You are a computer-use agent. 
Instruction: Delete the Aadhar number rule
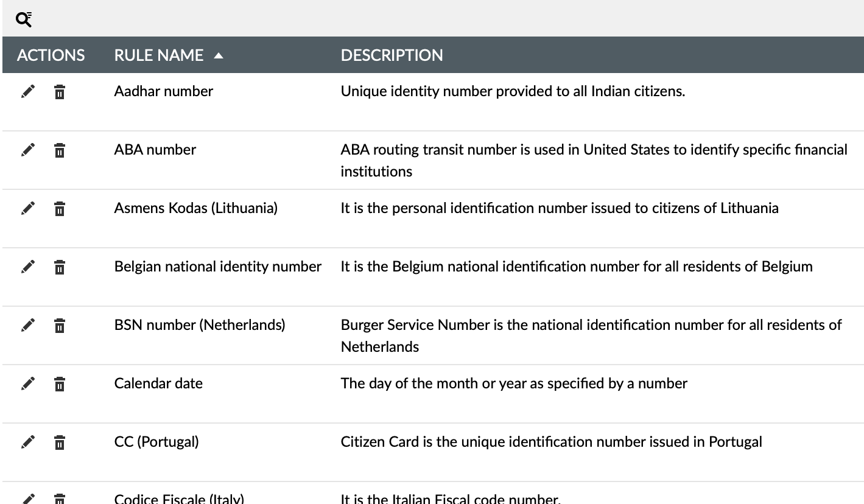[x=59, y=93]
